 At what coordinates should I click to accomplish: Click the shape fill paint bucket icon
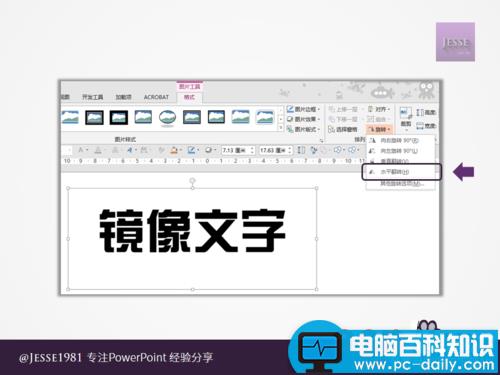[174, 150]
